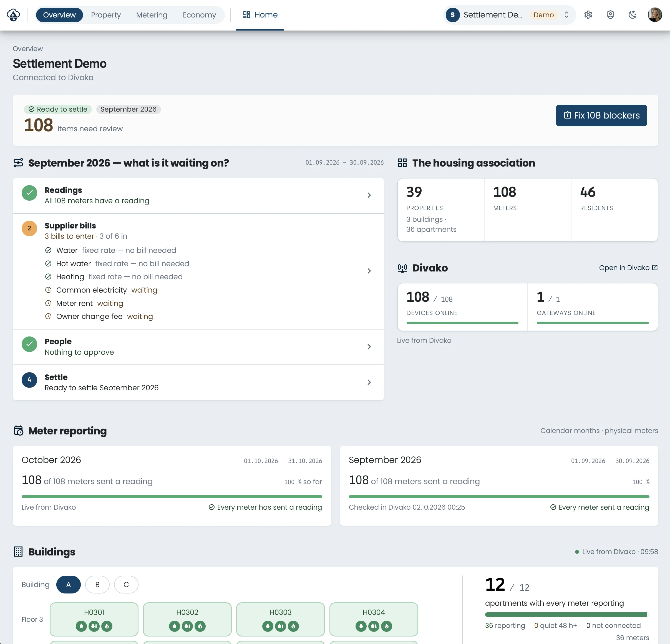Open the user profile avatar

655,15
